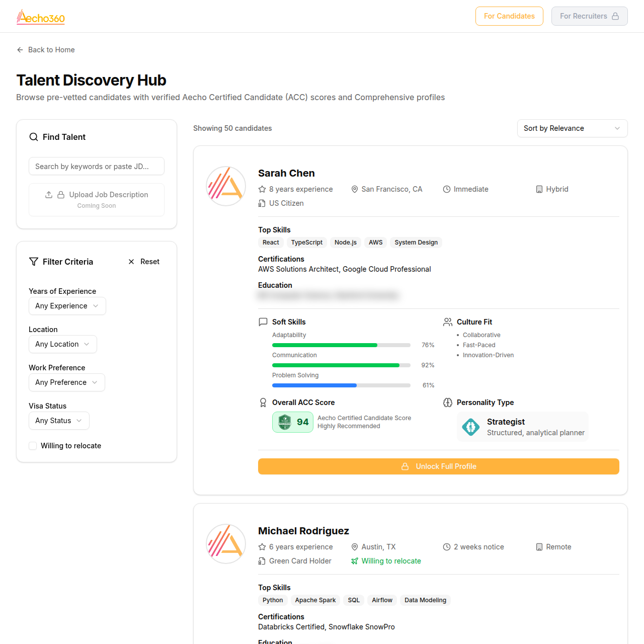Switch to the For Candidates section
Screen dimensions: 644x644
[x=509, y=16]
